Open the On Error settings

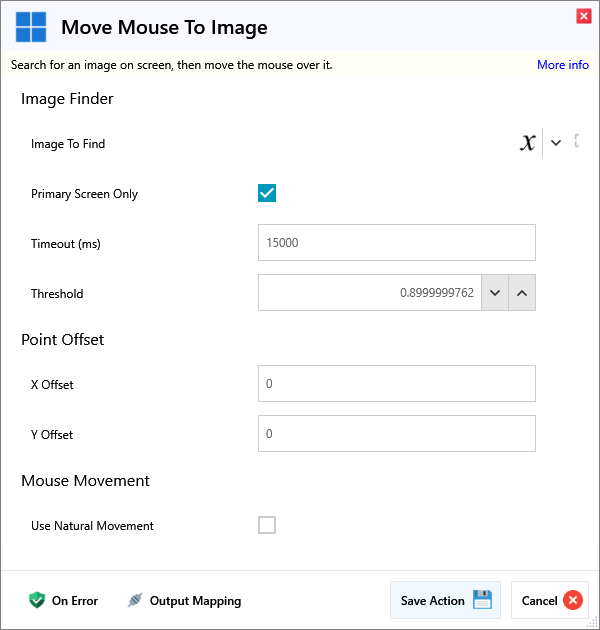click(74, 601)
